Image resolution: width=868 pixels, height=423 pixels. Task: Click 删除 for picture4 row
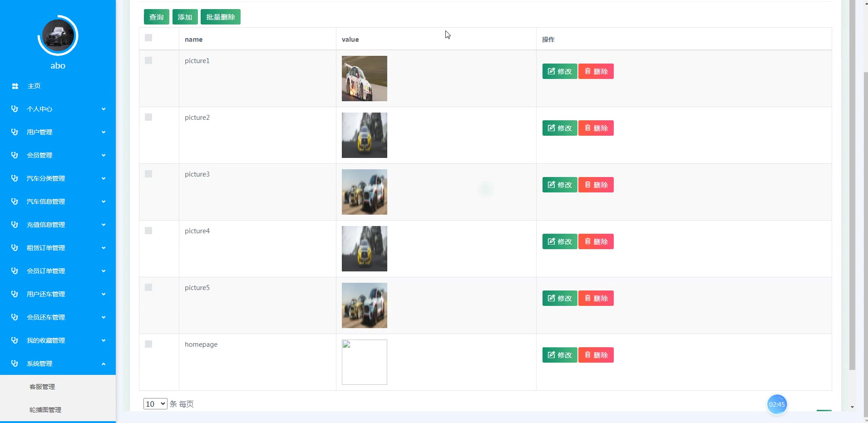(x=596, y=241)
